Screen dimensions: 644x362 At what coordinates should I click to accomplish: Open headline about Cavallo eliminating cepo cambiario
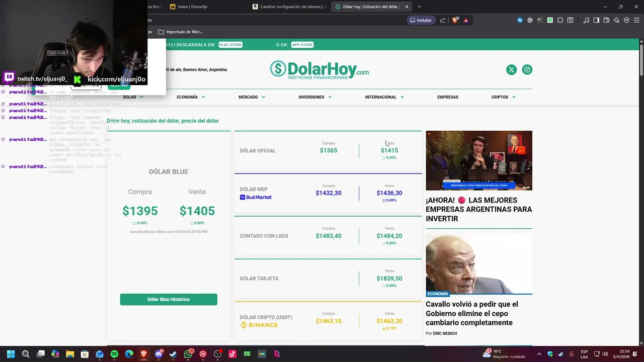pos(472,313)
